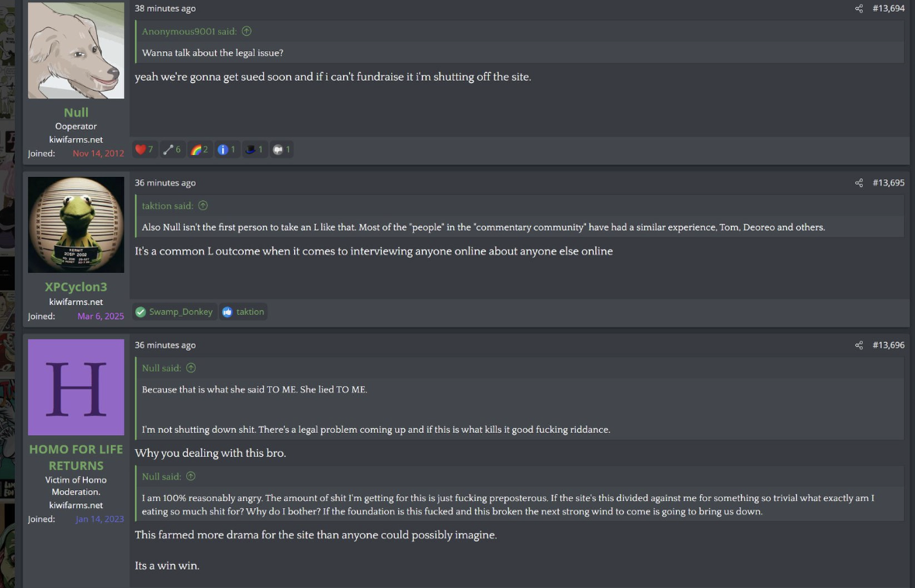Click taktion's like reaction
915x588 pixels.
(x=243, y=312)
